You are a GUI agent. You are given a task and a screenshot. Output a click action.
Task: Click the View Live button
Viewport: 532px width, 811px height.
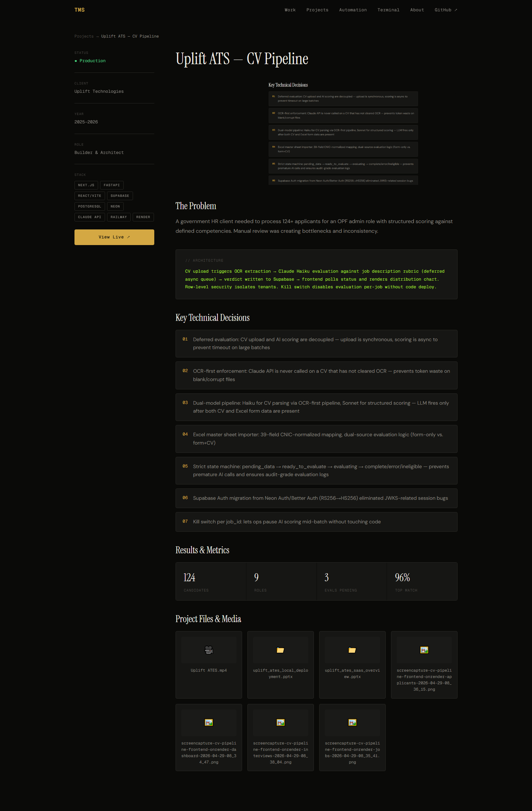click(114, 237)
